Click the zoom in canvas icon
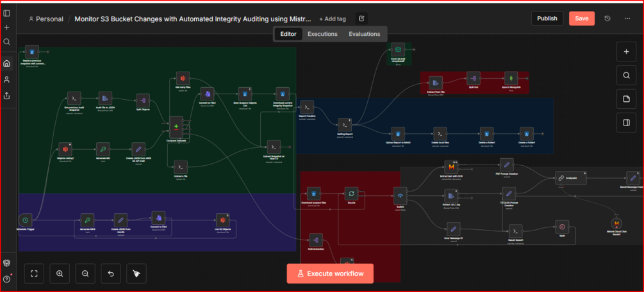The width and height of the screenshot is (644, 292). click(x=60, y=273)
